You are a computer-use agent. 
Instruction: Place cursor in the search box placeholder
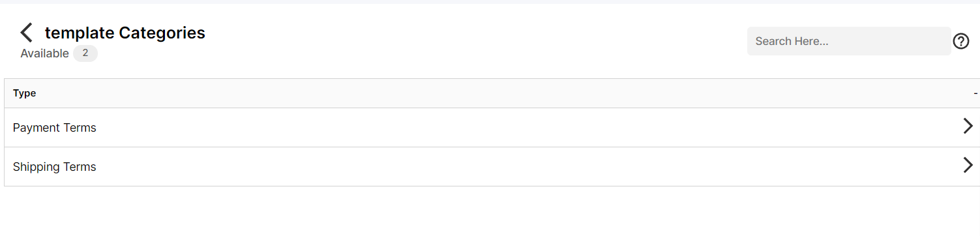792,41
